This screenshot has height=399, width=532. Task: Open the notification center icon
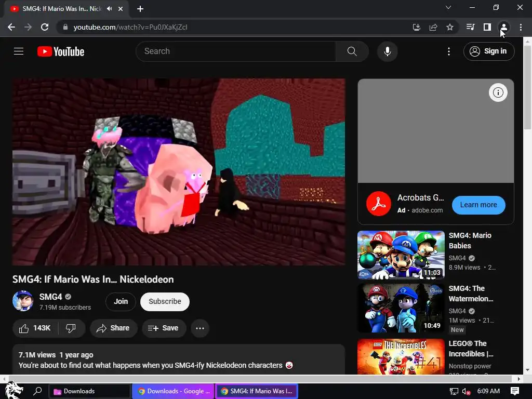[515, 391]
